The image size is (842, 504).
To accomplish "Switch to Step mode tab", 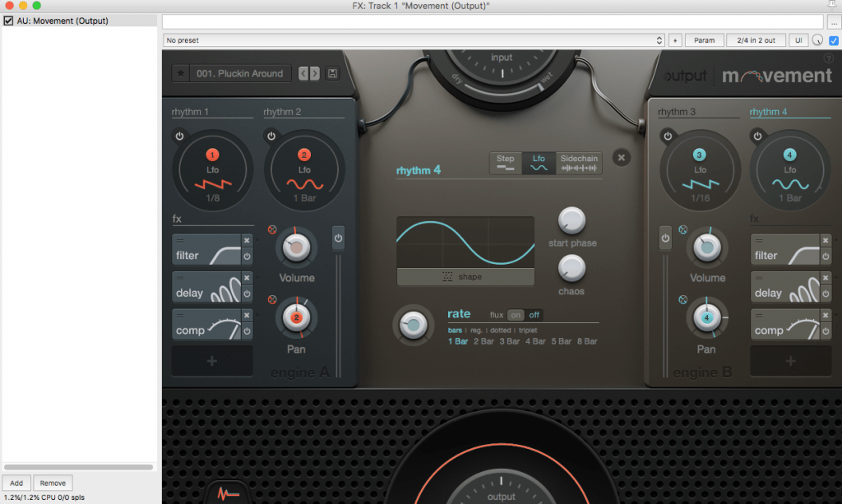I will coord(506,163).
